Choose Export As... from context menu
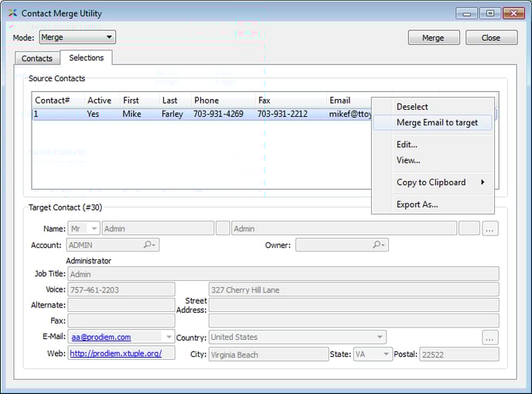 (417, 204)
